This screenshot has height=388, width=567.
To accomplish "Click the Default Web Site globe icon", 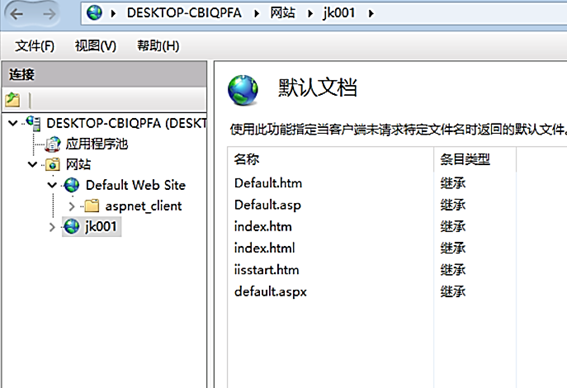I will pos(72,185).
